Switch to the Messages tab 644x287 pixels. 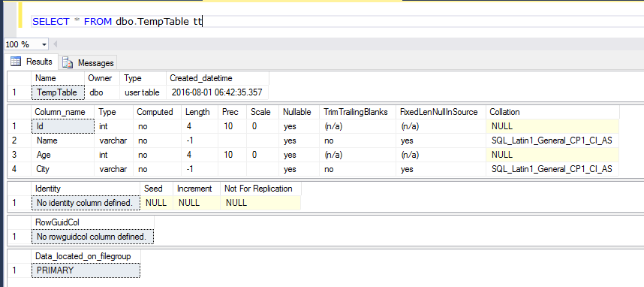tap(88, 62)
